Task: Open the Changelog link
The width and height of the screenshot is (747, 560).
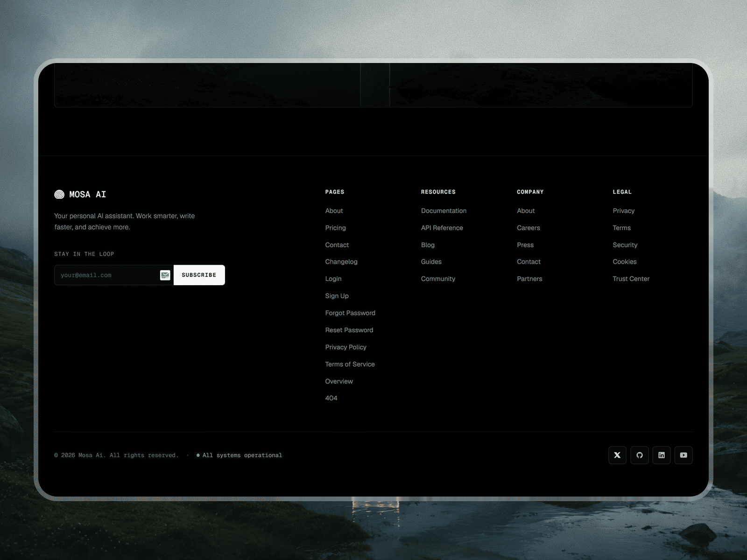Action: (x=341, y=262)
